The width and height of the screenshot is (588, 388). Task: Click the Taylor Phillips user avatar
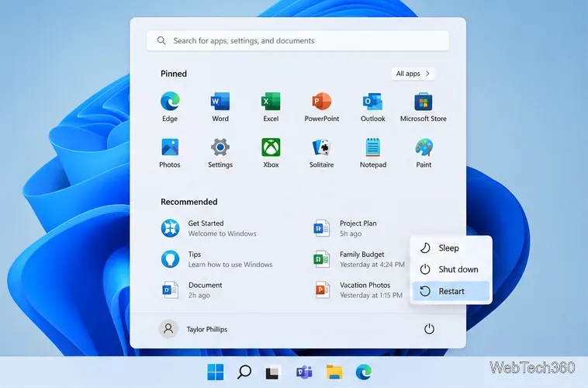pyautogui.click(x=168, y=329)
